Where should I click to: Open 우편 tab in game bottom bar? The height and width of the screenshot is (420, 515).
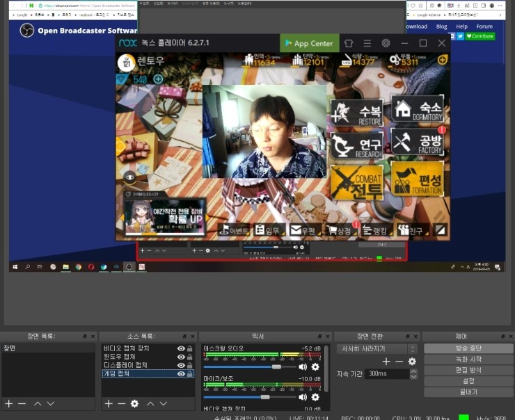point(306,230)
